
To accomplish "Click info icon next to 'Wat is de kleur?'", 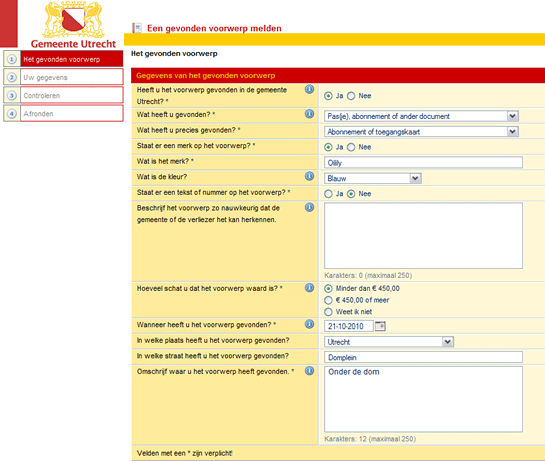I will click(309, 176).
